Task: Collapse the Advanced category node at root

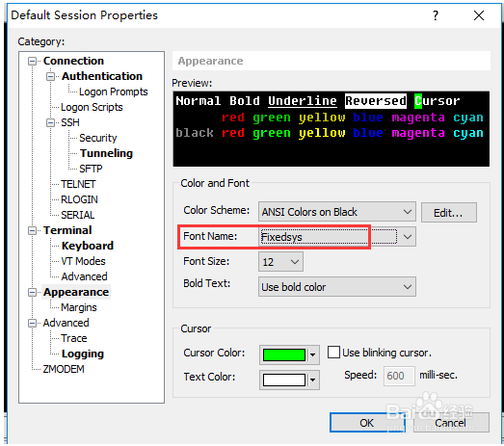Action: coord(32,323)
